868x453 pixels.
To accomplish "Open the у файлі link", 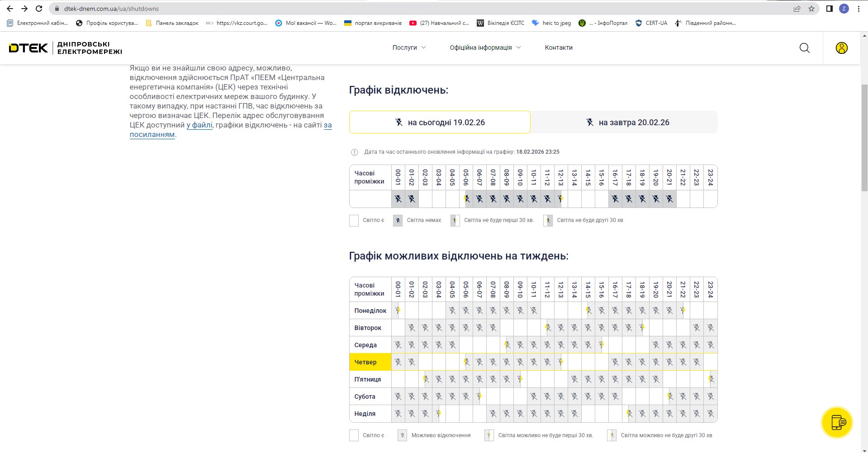I will pyautogui.click(x=199, y=125).
